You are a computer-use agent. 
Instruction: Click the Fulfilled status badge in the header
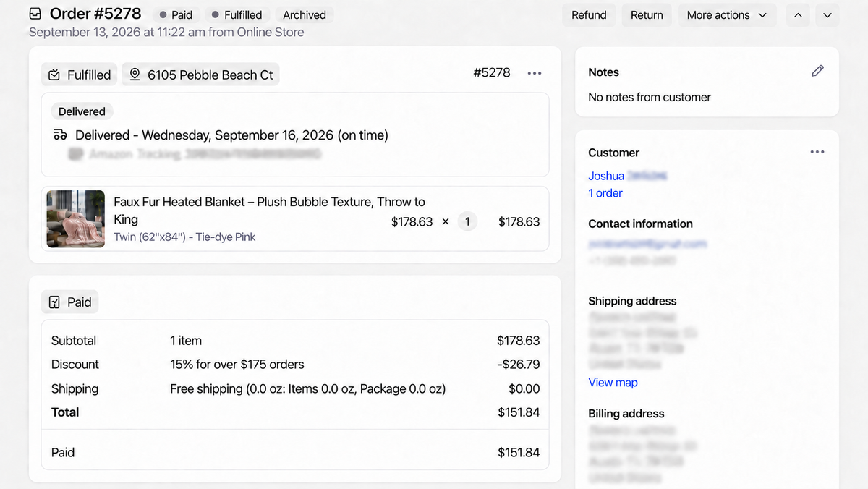tap(237, 14)
